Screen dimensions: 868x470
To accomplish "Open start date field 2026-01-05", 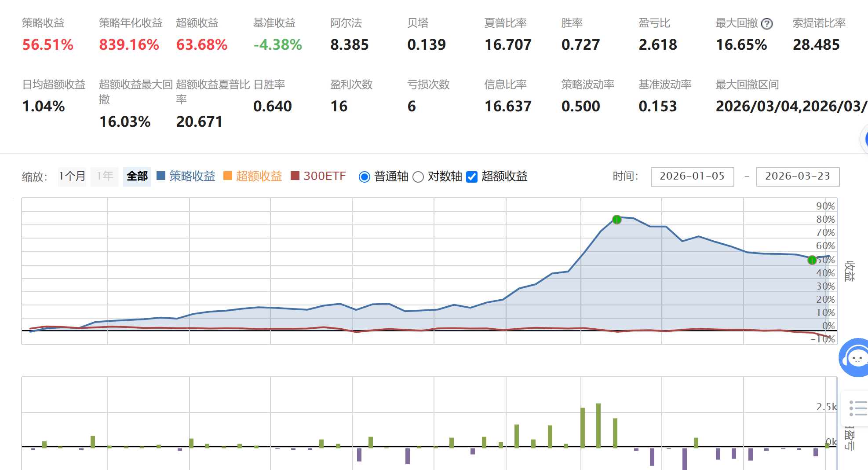I will click(692, 176).
